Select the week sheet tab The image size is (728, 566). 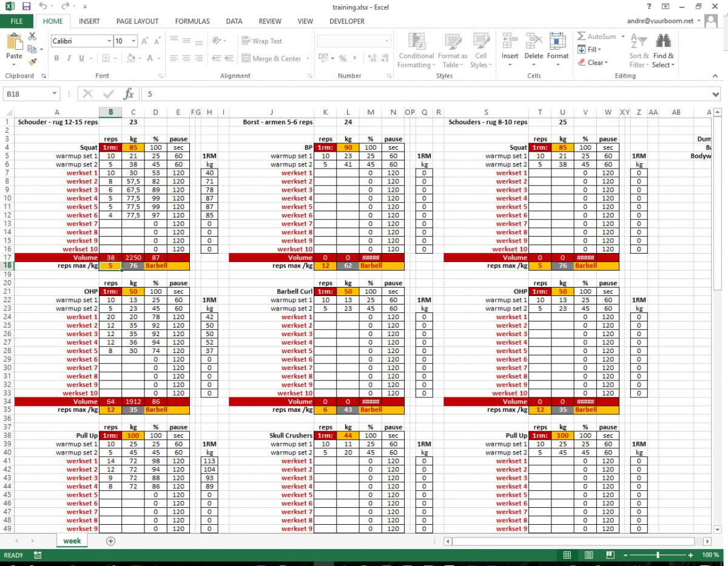click(x=72, y=541)
